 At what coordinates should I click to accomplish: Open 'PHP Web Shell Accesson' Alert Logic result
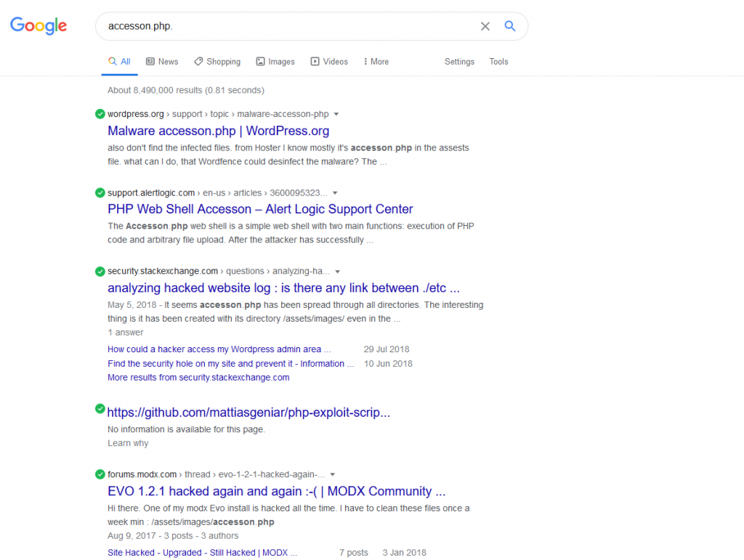260,209
